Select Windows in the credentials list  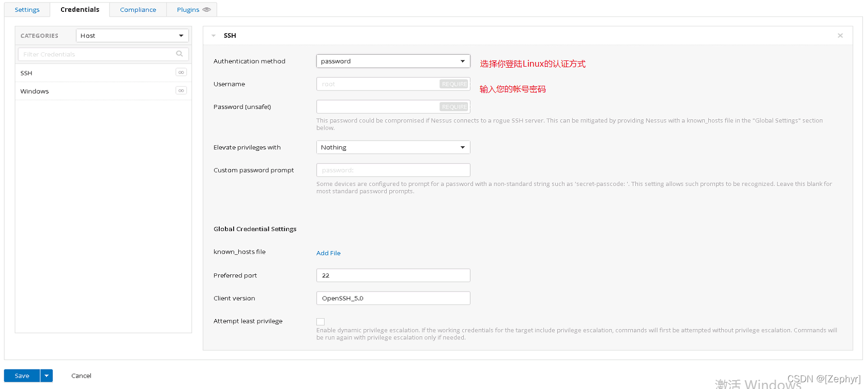pyautogui.click(x=103, y=91)
